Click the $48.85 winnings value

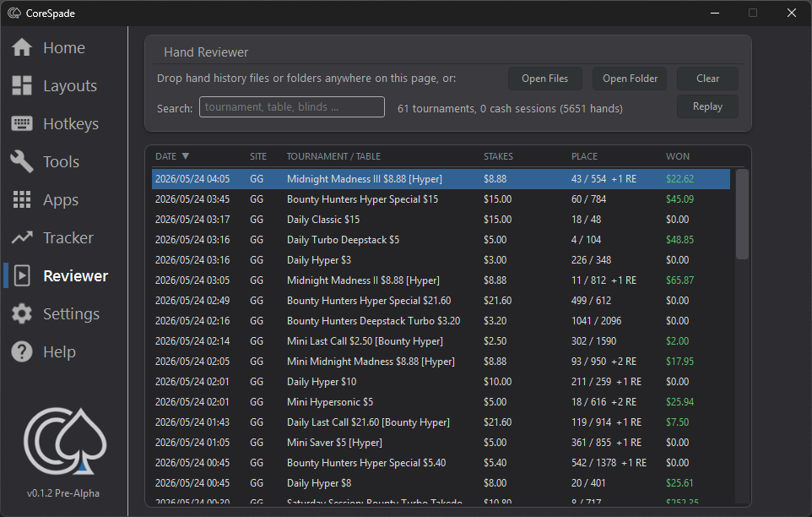[x=679, y=240]
